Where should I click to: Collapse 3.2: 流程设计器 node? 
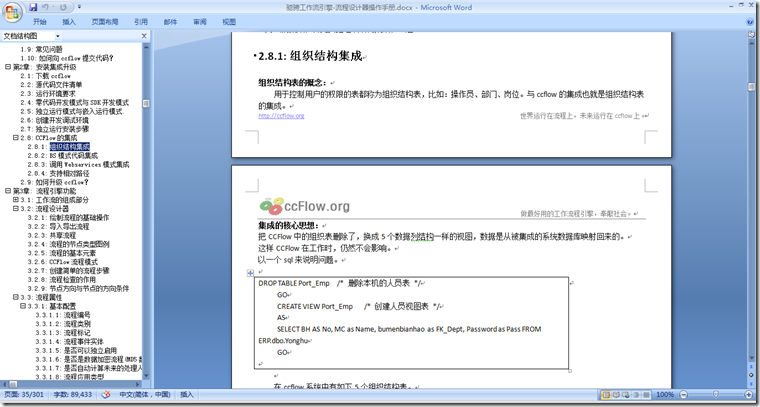[x=16, y=208]
